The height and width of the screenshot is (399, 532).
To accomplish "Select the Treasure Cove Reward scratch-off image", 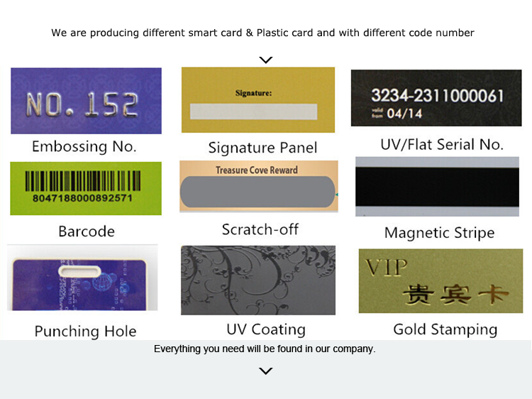I will point(259,186).
